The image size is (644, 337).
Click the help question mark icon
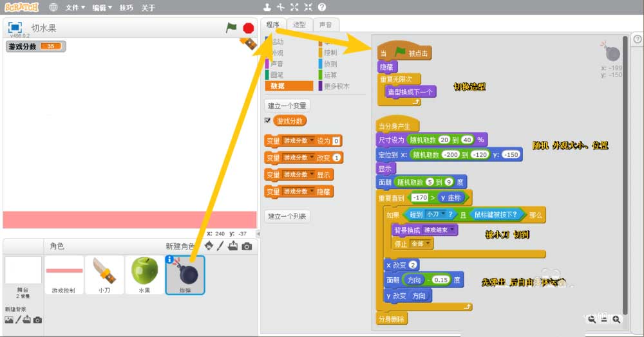(322, 7)
